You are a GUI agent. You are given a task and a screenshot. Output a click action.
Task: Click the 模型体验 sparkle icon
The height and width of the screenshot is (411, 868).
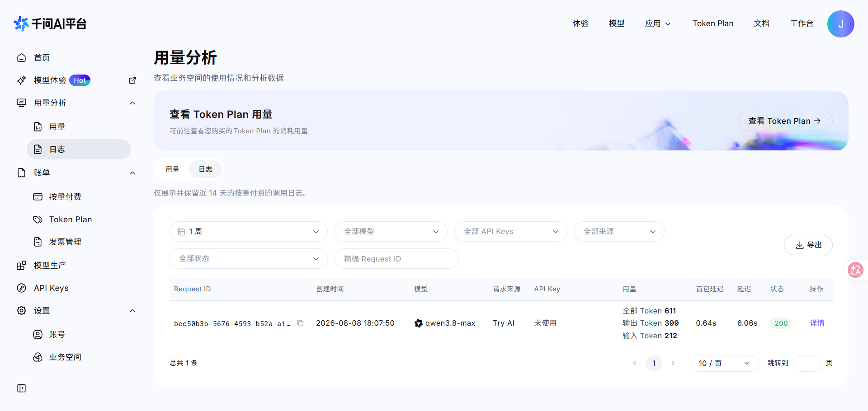coord(21,80)
